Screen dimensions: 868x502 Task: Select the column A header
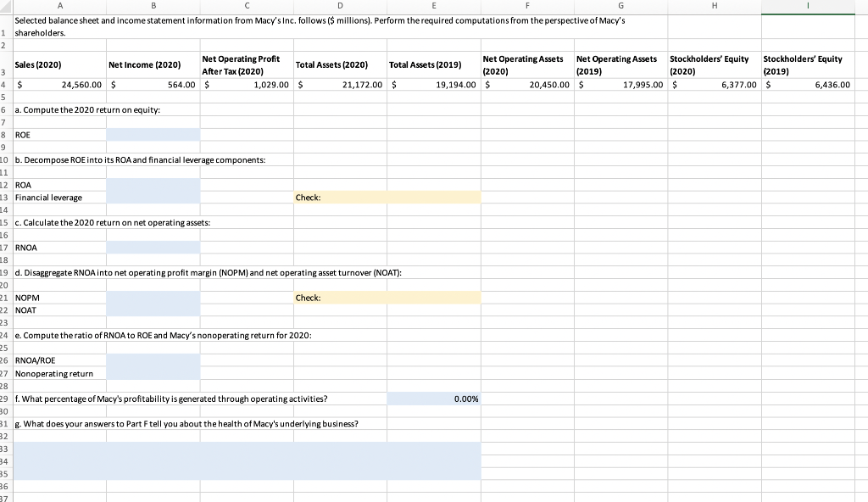coord(59,7)
